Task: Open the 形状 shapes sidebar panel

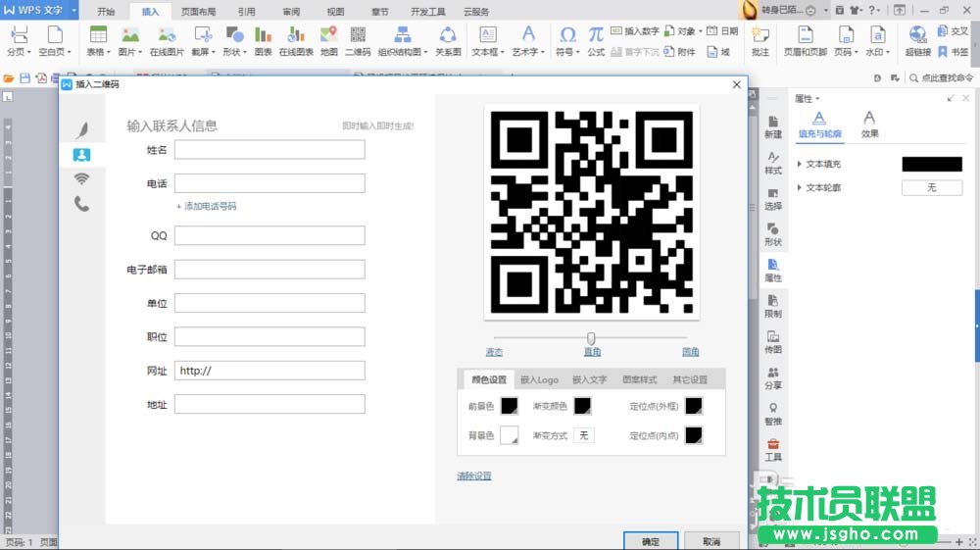Action: (x=773, y=234)
